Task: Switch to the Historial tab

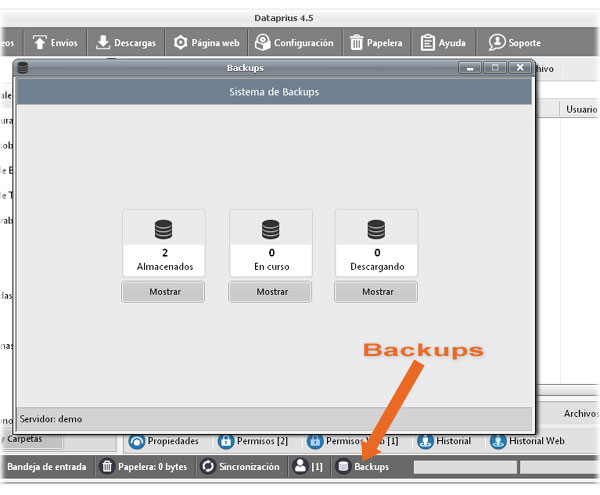Action: (x=444, y=441)
